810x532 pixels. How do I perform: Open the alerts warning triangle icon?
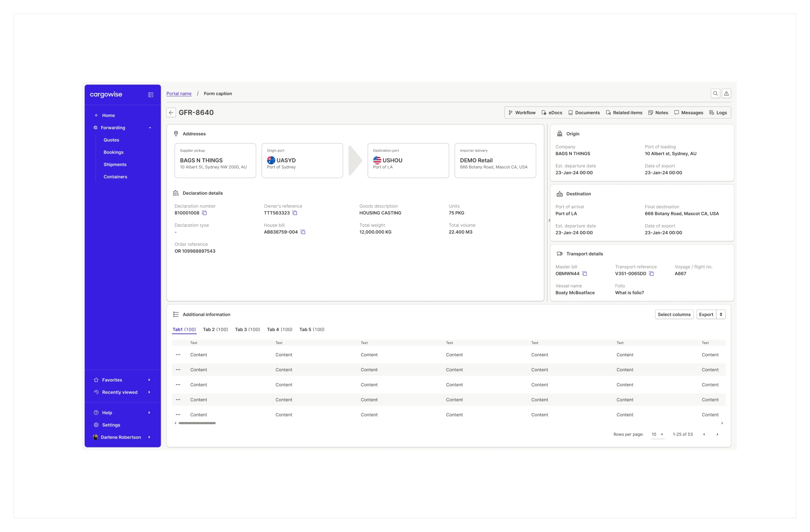tap(727, 94)
